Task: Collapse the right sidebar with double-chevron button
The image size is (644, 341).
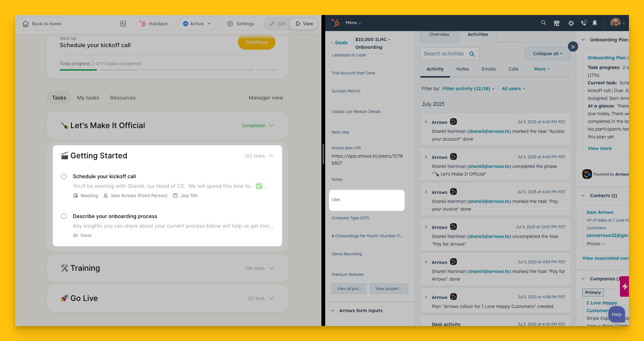Action: [573, 47]
